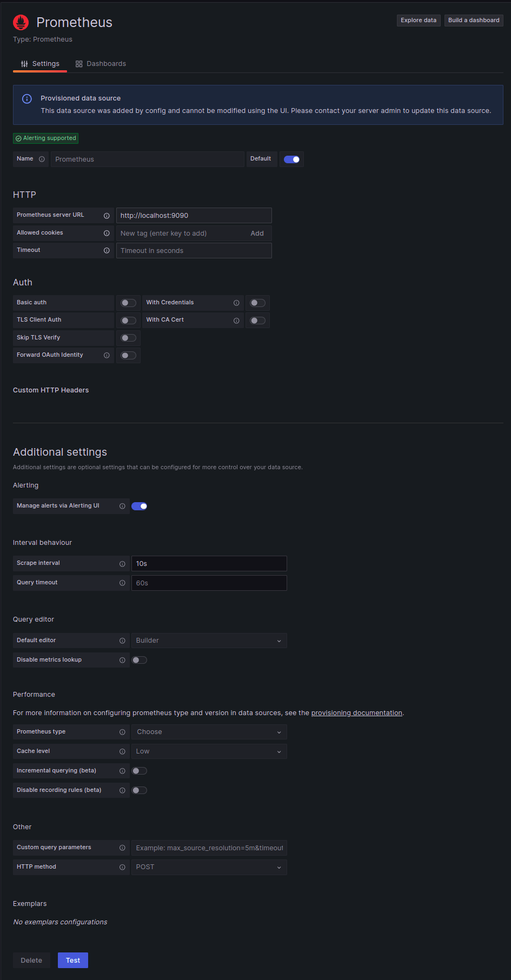Image resolution: width=511 pixels, height=980 pixels.
Task: Click the Prometheus flame logo
Action: [x=21, y=22]
